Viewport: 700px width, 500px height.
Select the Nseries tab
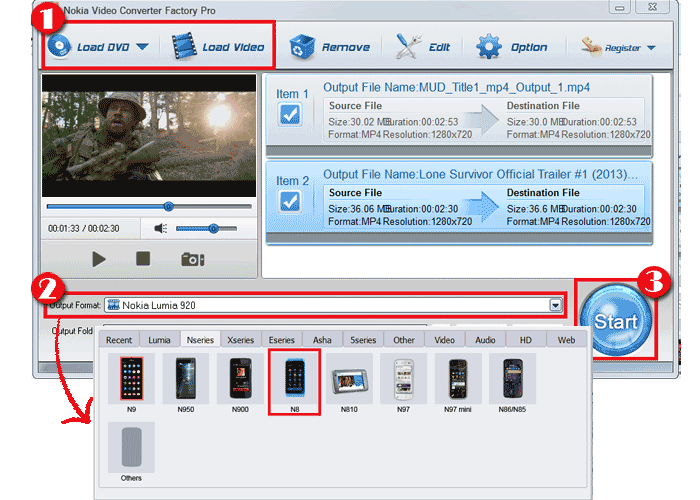tap(200, 340)
